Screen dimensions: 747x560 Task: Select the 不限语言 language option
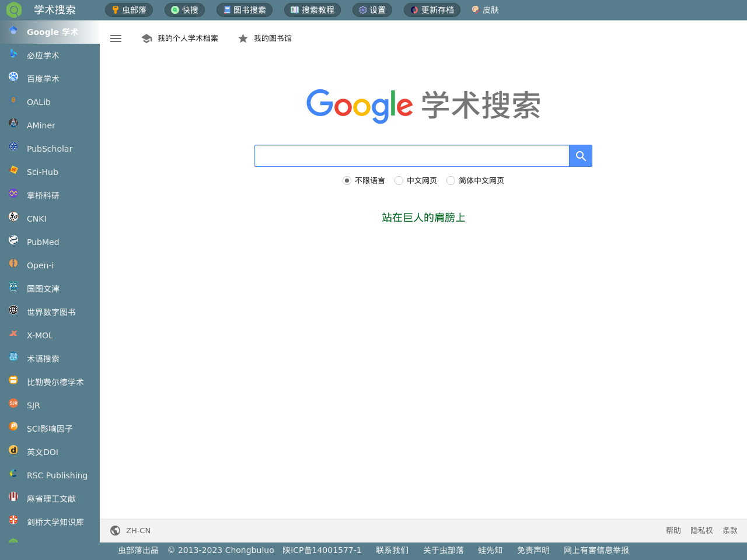347,180
